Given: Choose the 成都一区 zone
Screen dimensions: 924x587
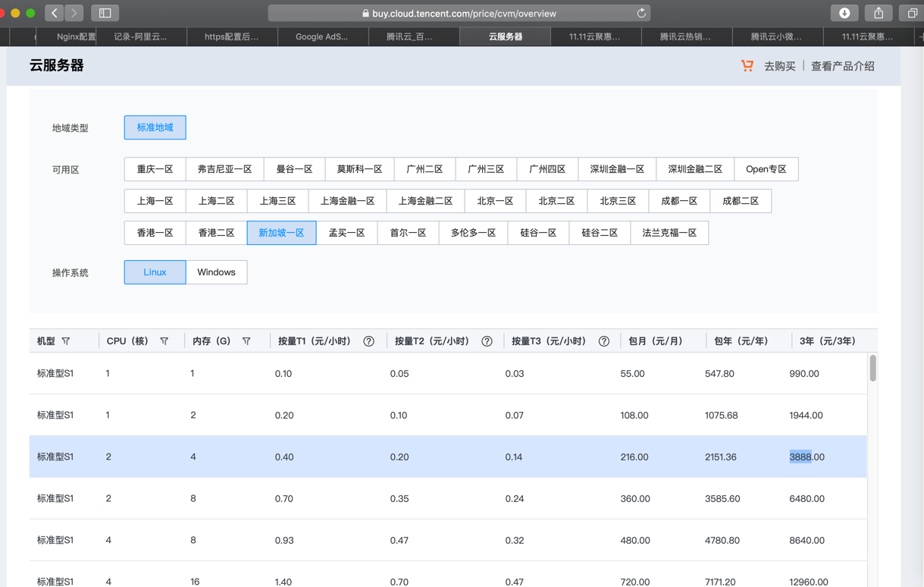Looking at the screenshot, I should (x=679, y=201).
